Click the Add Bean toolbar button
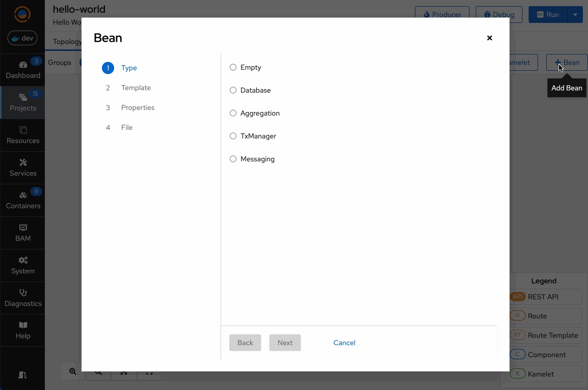Image resolution: width=588 pixels, height=390 pixels. point(567,63)
